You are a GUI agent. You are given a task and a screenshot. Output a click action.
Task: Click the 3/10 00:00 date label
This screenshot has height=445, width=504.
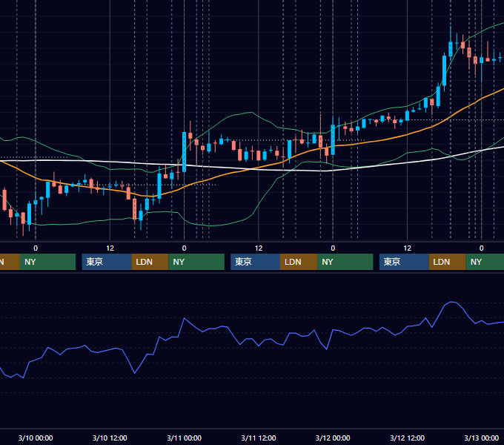[36, 438]
